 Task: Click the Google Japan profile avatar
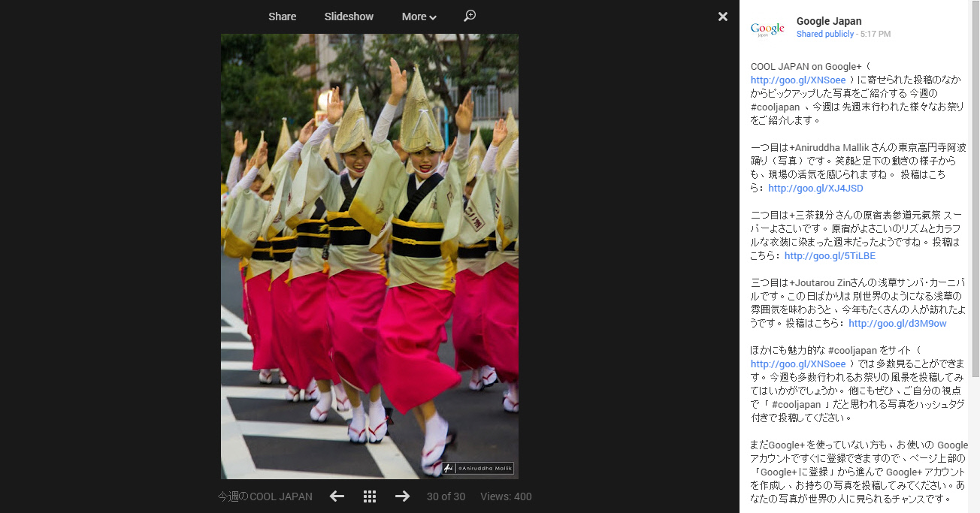pos(767,29)
